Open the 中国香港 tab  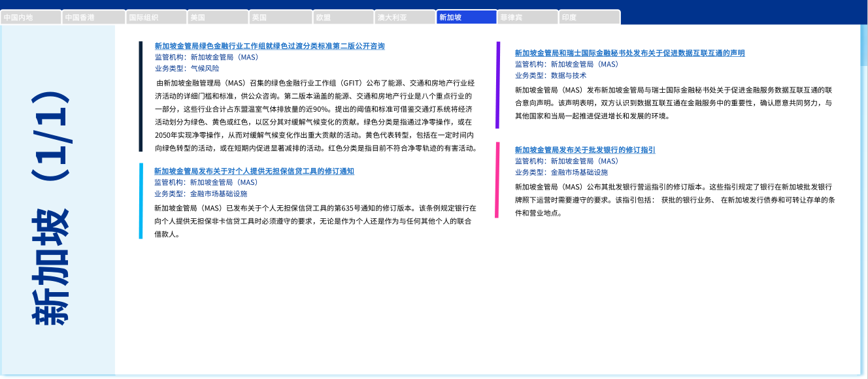click(x=92, y=18)
